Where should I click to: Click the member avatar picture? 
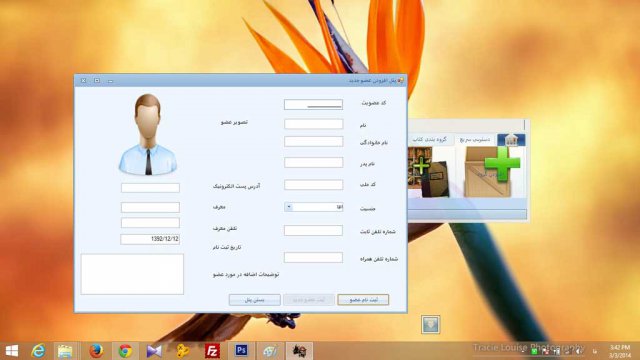pos(148,135)
